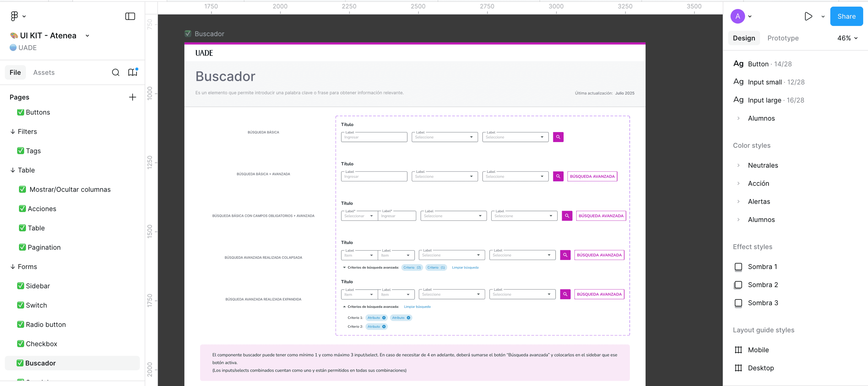Switch to the Assets tab
Screen dimensions: 868x386
(44, 72)
